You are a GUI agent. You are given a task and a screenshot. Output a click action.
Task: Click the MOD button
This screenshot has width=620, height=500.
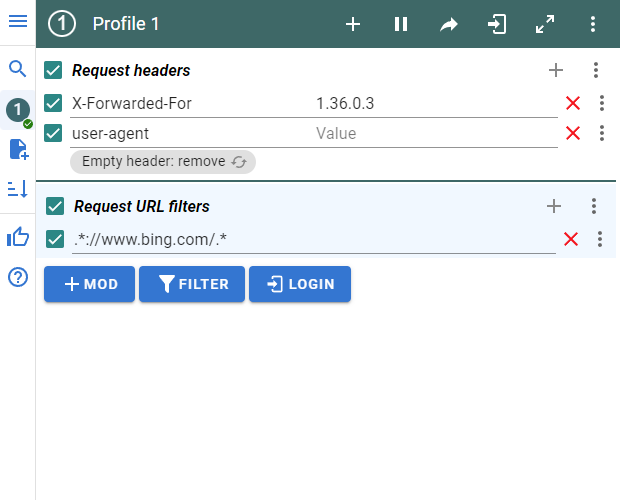[x=91, y=284]
